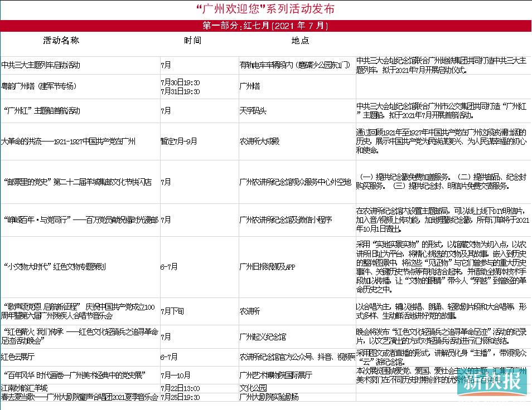The height and width of the screenshot is (410, 532).
Task: Click description beginning 本次展览围绕爱党、爱国
Action: pyautogui.click(x=442, y=375)
